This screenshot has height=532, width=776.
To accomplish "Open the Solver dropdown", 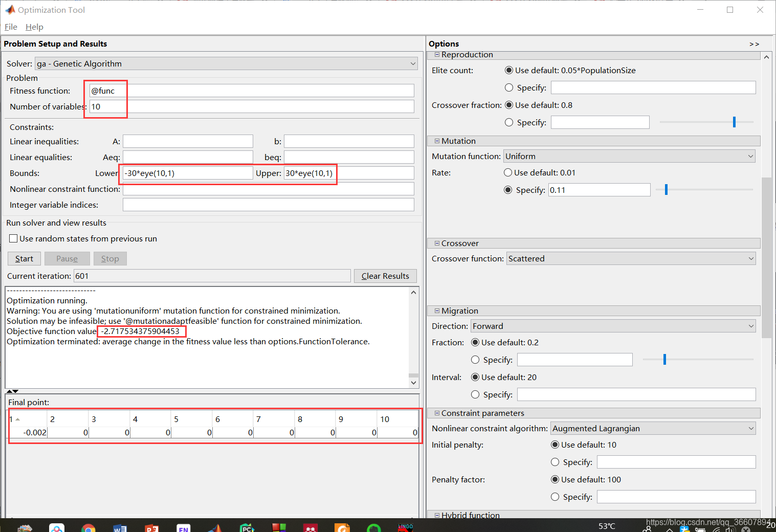I will (226, 63).
